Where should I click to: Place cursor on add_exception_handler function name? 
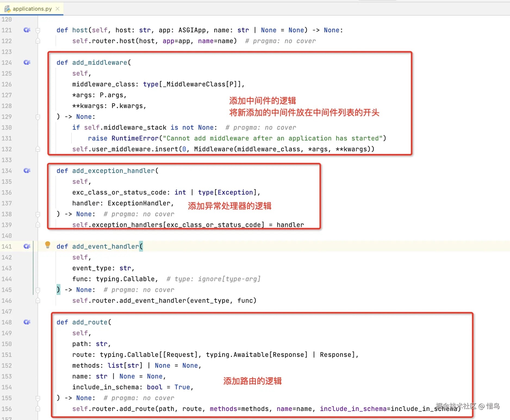click(114, 171)
